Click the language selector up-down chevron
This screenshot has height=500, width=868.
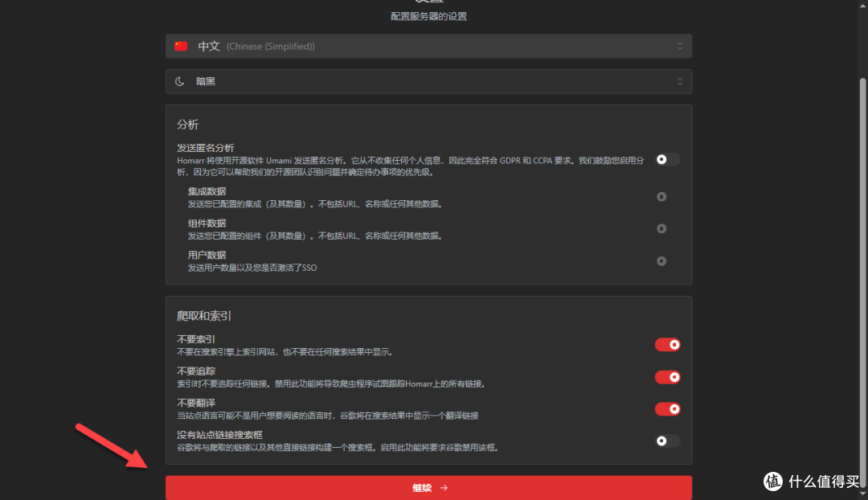coord(680,46)
